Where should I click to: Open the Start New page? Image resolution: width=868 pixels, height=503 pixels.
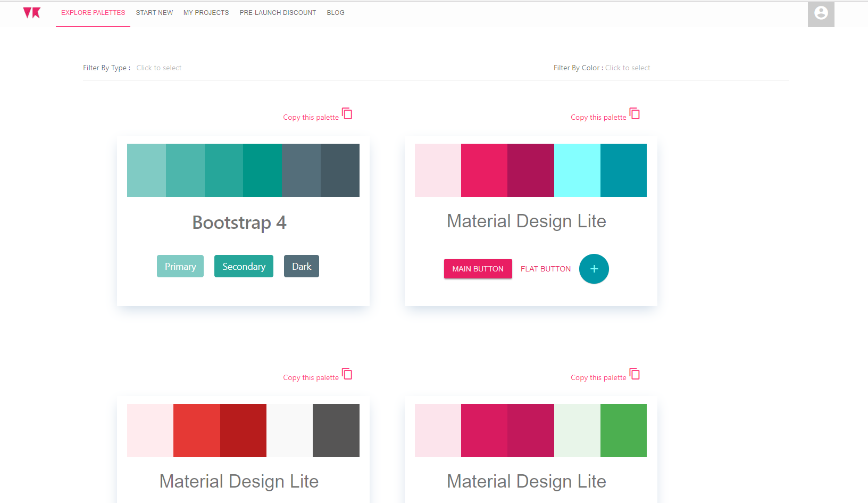pos(154,13)
